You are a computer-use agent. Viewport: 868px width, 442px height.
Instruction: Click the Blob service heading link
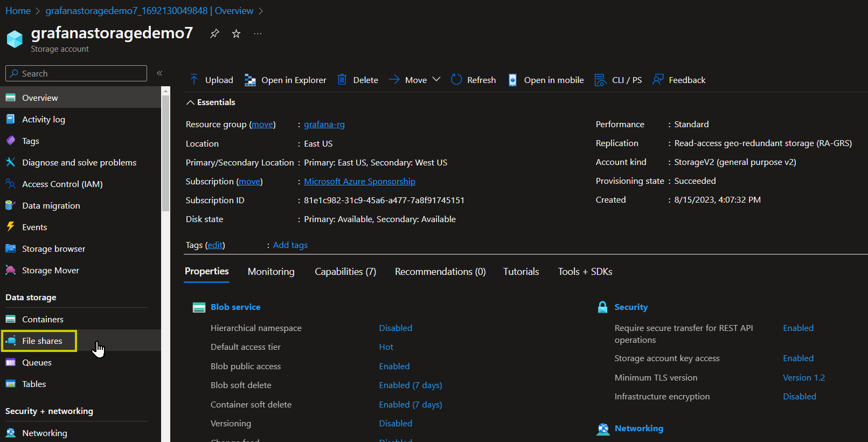click(x=235, y=307)
